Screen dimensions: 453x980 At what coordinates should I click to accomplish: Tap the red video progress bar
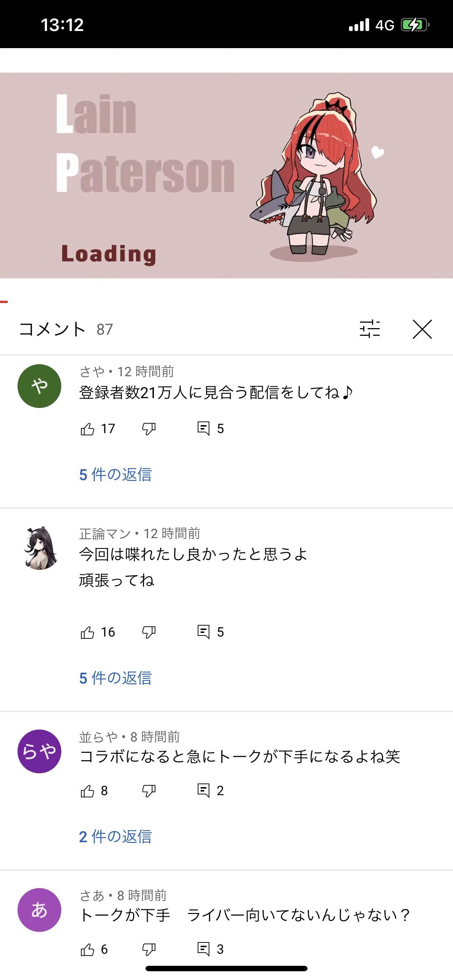click(4, 302)
